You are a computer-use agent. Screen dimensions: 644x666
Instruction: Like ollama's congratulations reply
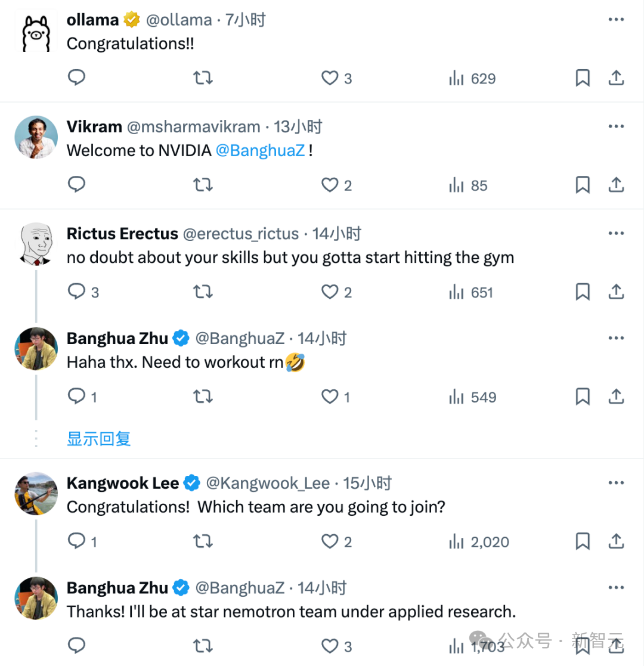coord(329,78)
